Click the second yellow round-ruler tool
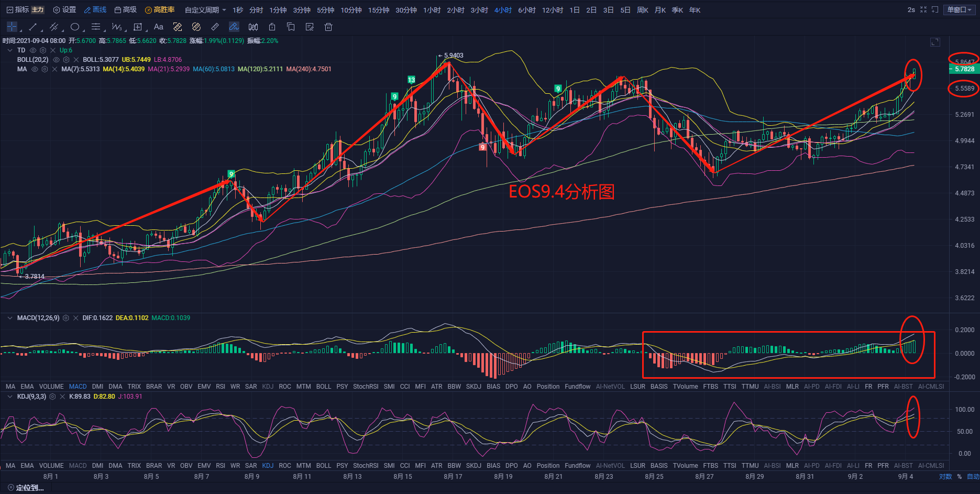The height and width of the screenshot is (494, 980). coord(196,27)
